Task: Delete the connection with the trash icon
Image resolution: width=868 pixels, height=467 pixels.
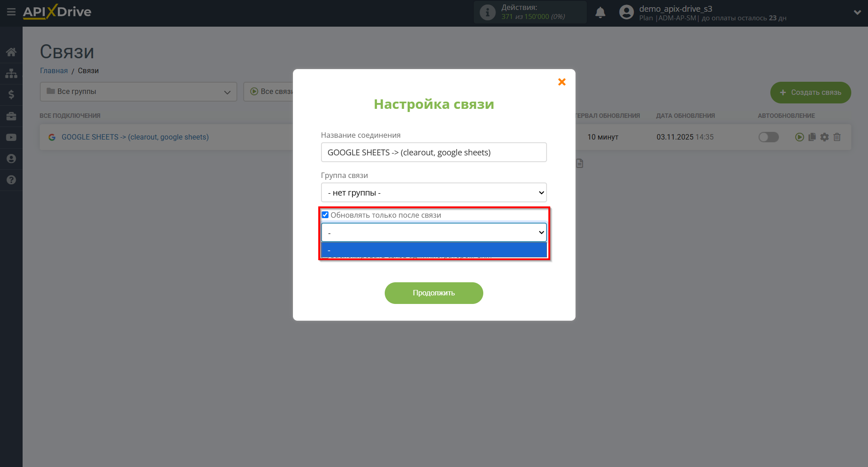Action: pyautogui.click(x=837, y=137)
